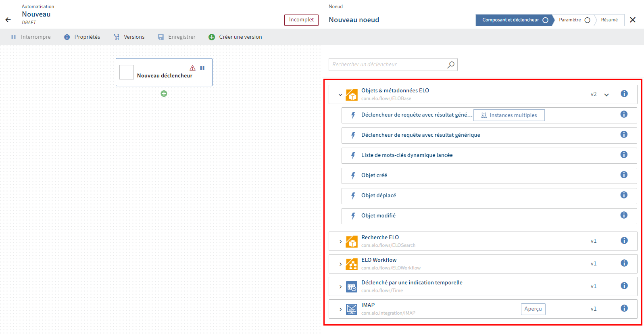Select the Nouveau déclencheur node

pos(164,72)
